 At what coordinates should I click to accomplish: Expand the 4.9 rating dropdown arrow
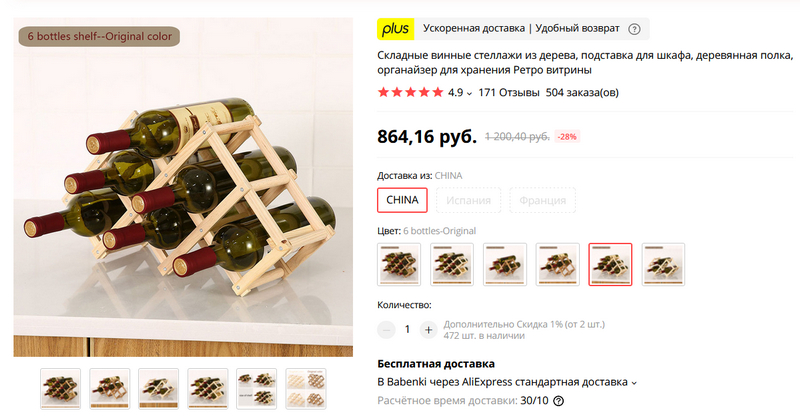469,93
